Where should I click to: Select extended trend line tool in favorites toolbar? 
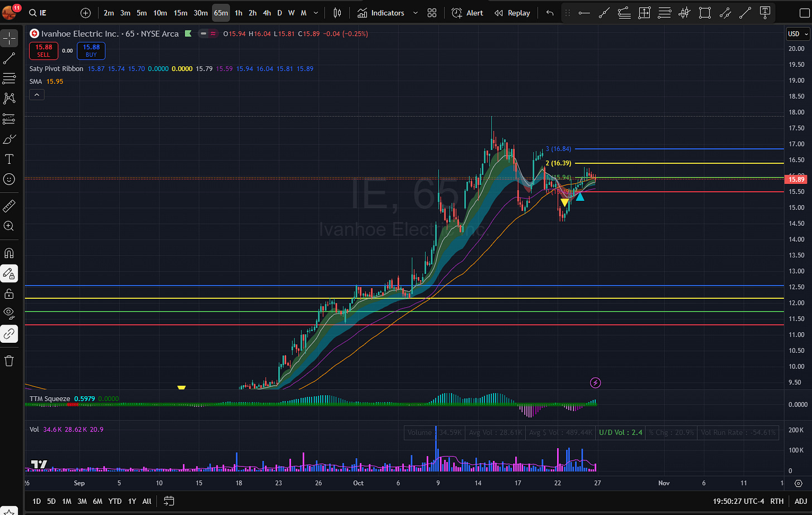[x=604, y=13]
